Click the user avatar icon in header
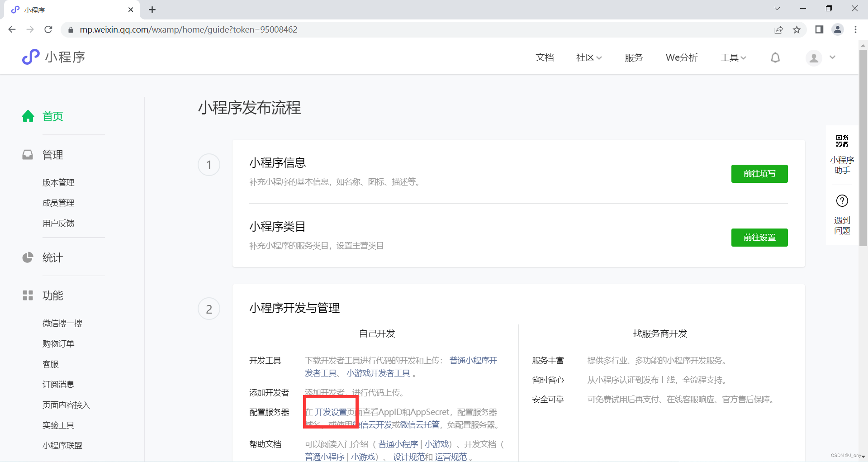This screenshot has width=868, height=462. 814,58
